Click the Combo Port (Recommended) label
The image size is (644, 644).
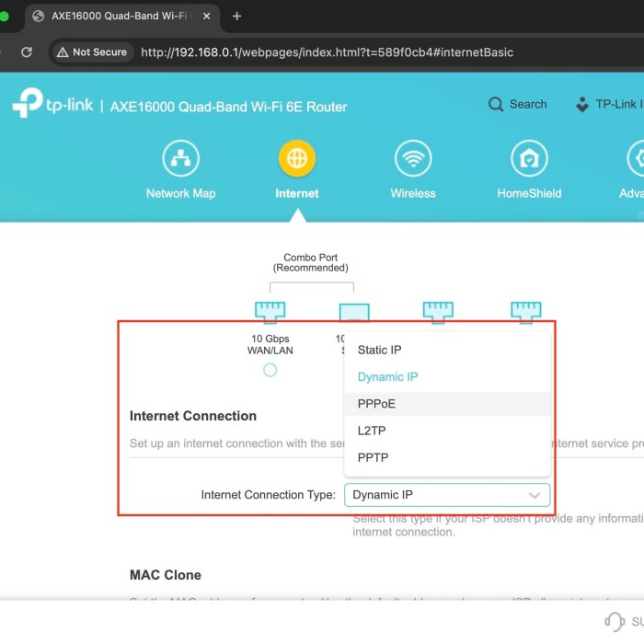[311, 263]
